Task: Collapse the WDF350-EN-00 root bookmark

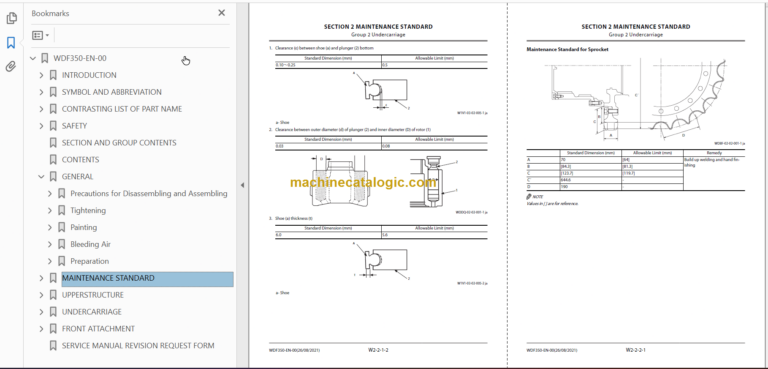Action: point(33,58)
